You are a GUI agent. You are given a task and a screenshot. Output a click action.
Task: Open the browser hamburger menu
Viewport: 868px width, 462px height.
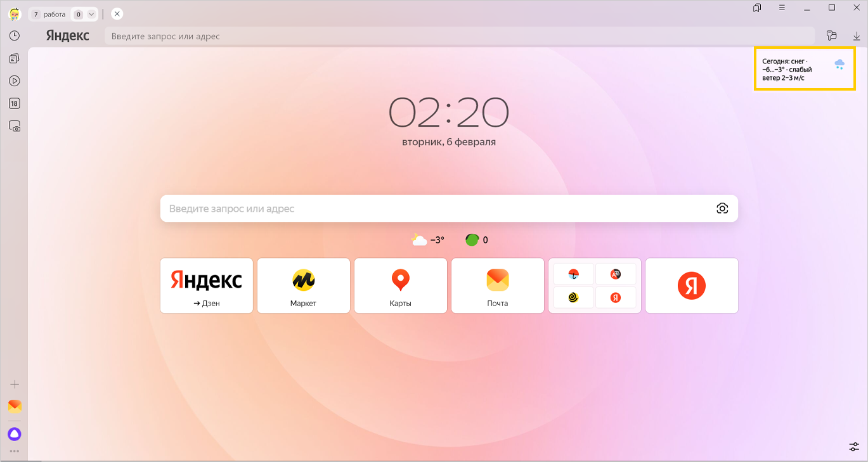[x=782, y=8]
